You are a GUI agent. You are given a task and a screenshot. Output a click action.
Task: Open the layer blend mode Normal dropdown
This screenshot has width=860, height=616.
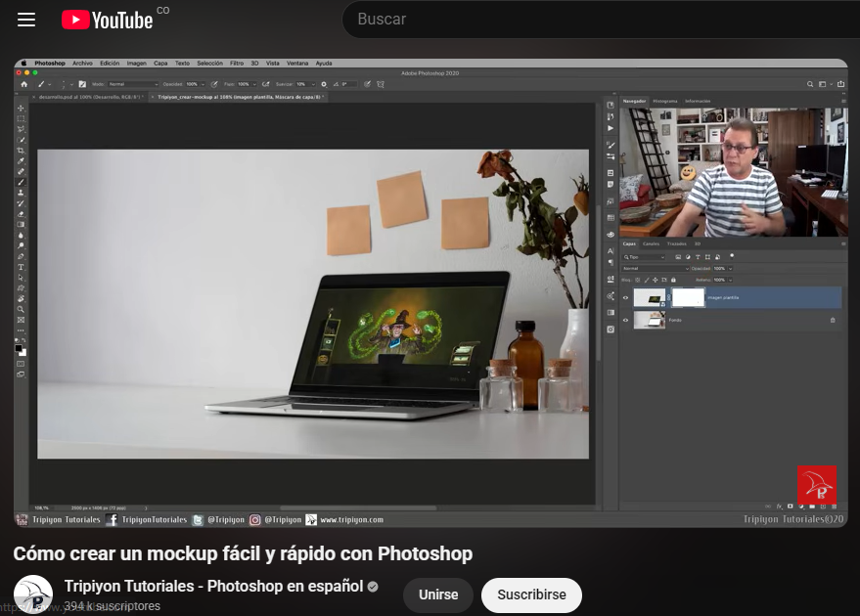(656, 269)
